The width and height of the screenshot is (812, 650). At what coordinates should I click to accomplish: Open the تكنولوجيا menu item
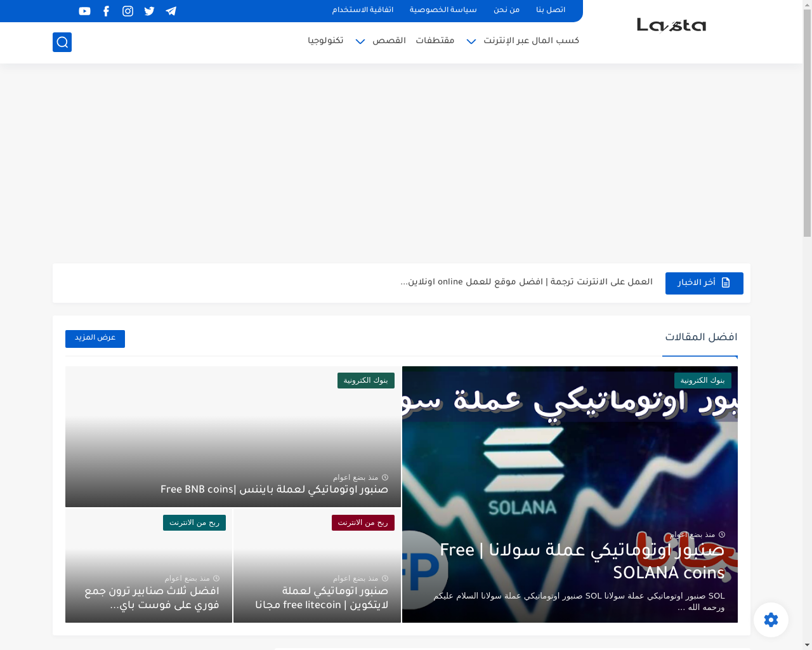click(325, 41)
